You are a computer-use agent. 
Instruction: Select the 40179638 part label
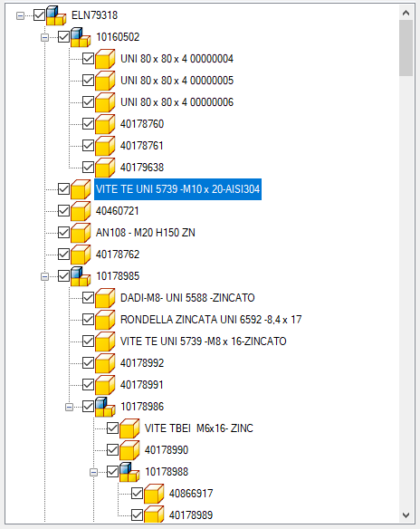coord(142,168)
